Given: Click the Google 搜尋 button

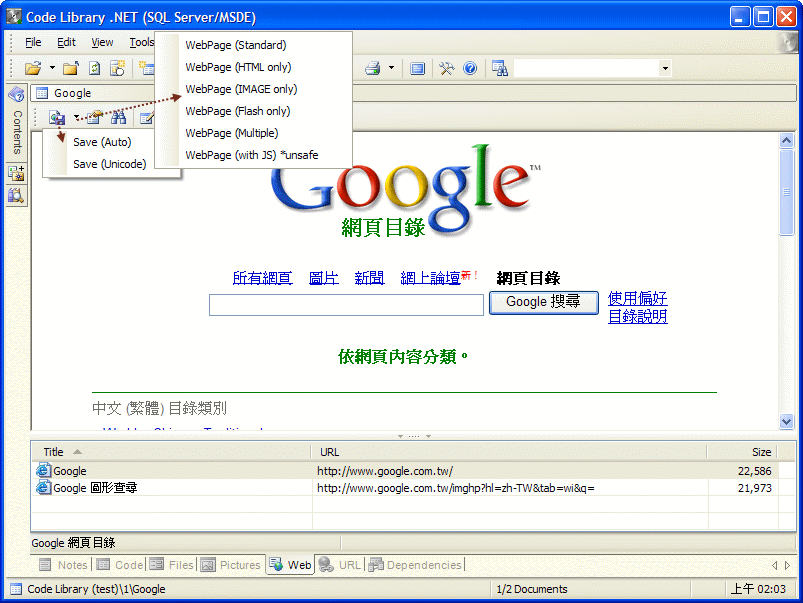Looking at the screenshot, I should click(543, 302).
